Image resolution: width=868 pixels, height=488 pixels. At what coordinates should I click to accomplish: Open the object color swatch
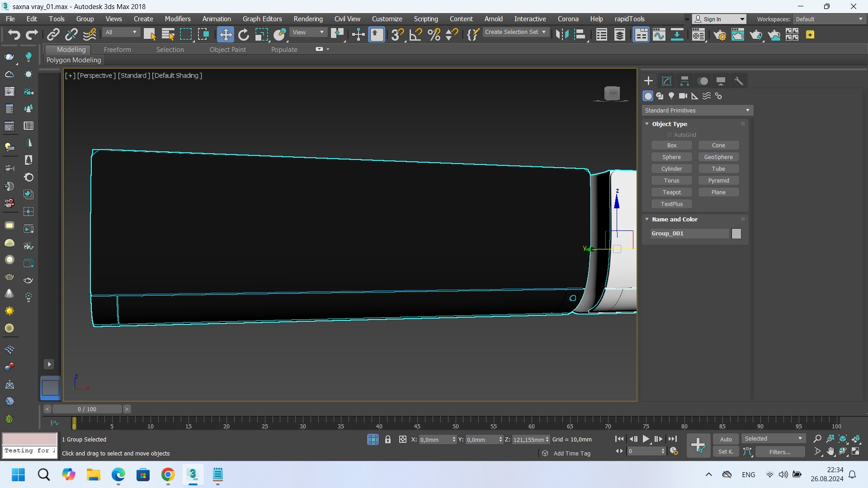[736, 233]
